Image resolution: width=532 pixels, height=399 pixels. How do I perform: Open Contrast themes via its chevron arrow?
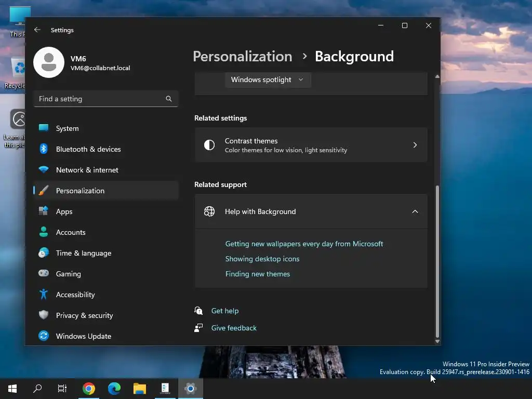(415, 145)
